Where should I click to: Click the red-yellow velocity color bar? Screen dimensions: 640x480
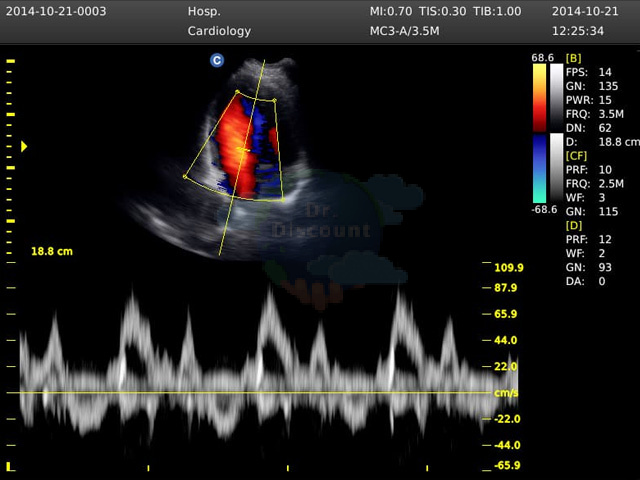point(539,98)
